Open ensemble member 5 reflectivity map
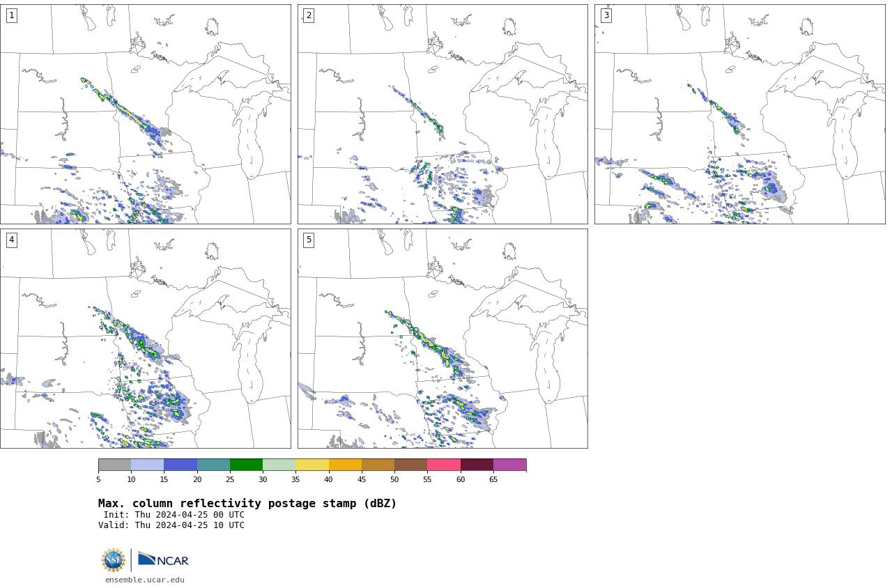The width and height of the screenshot is (892, 588). coord(443,339)
